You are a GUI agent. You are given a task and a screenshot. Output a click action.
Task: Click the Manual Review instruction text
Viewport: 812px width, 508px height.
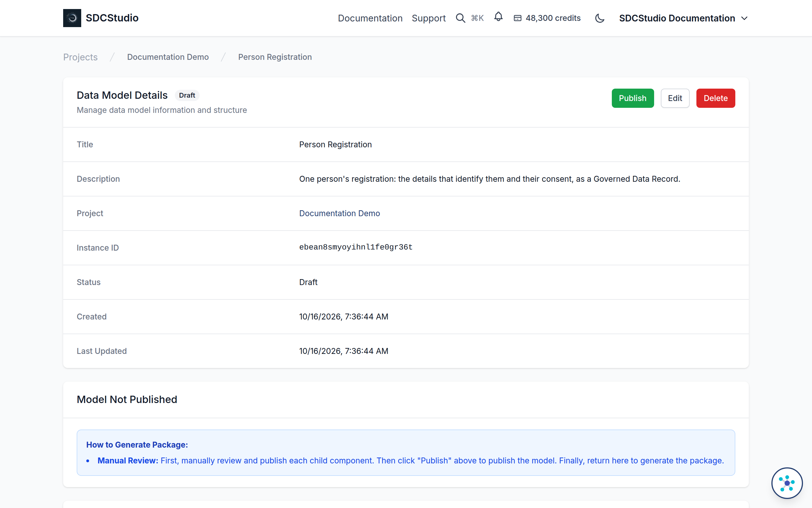(x=411, y=461)
